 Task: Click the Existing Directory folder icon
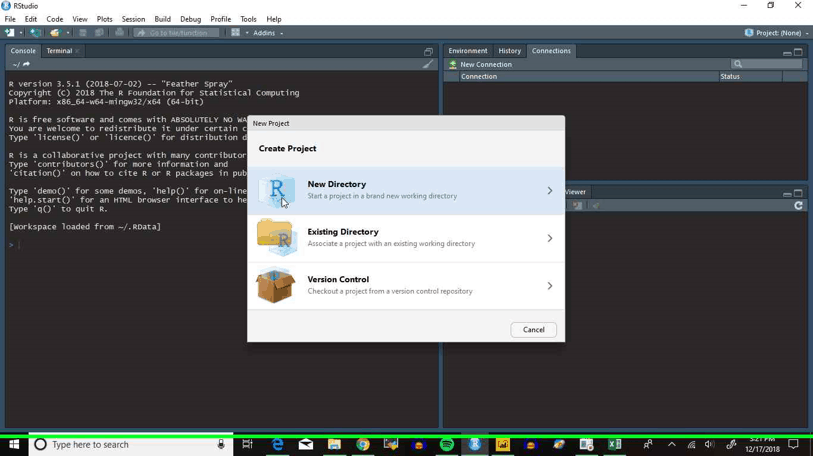pyautogui.click(x=276, y=238)
